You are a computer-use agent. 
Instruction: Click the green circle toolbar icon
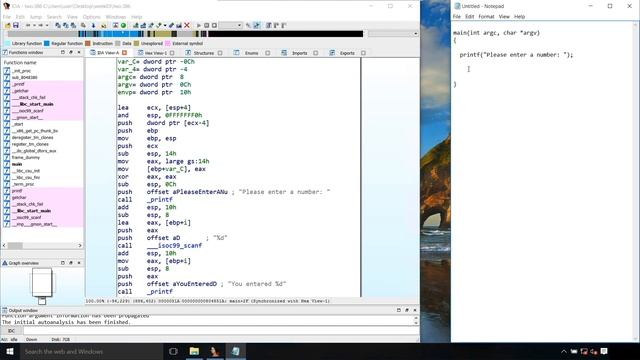click(x=123, y=25)
